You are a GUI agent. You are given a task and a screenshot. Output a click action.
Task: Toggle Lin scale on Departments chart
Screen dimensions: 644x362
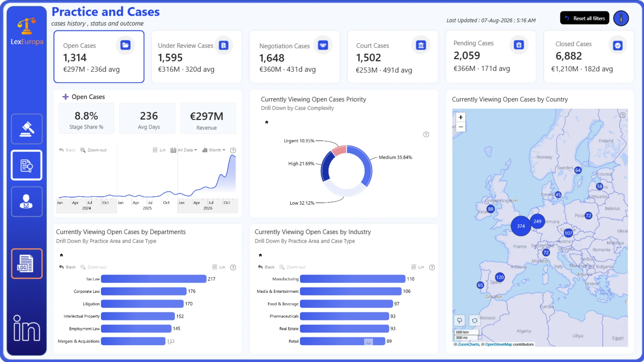click(x=219, y=267)
